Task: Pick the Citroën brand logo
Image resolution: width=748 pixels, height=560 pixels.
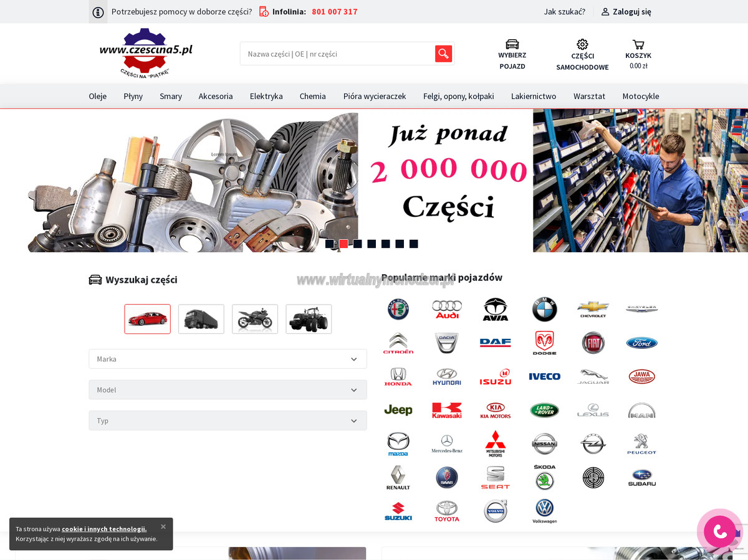Action: click(x=398, y=343)
